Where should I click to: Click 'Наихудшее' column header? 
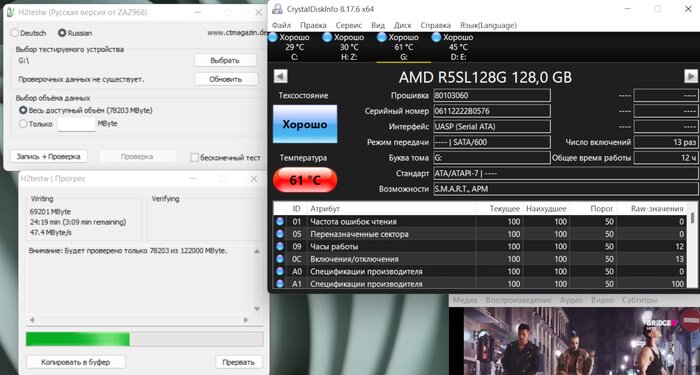click(546, 208)
